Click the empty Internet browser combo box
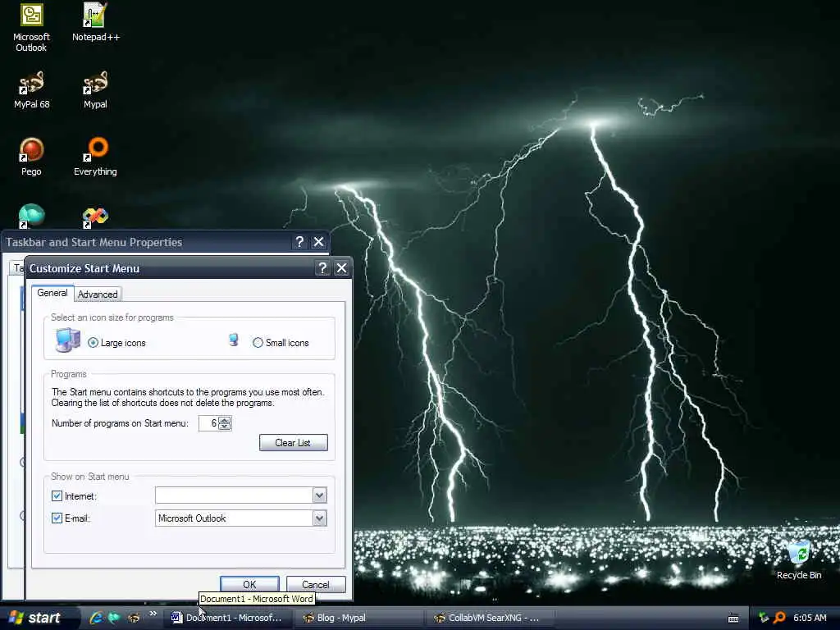The height and width of the screenshot is (630, 840). [x=240, y=495]
